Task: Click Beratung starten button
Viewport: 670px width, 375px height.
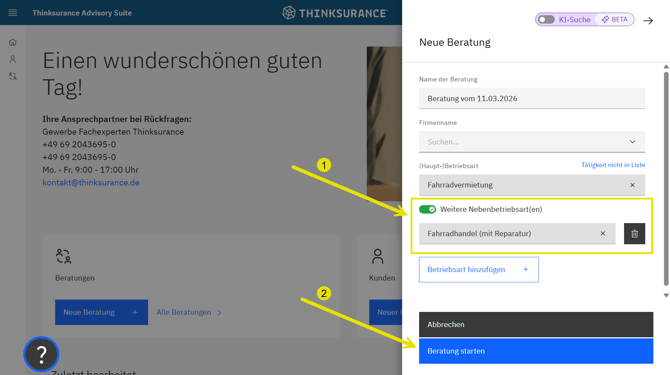Action: coord(536,351)
